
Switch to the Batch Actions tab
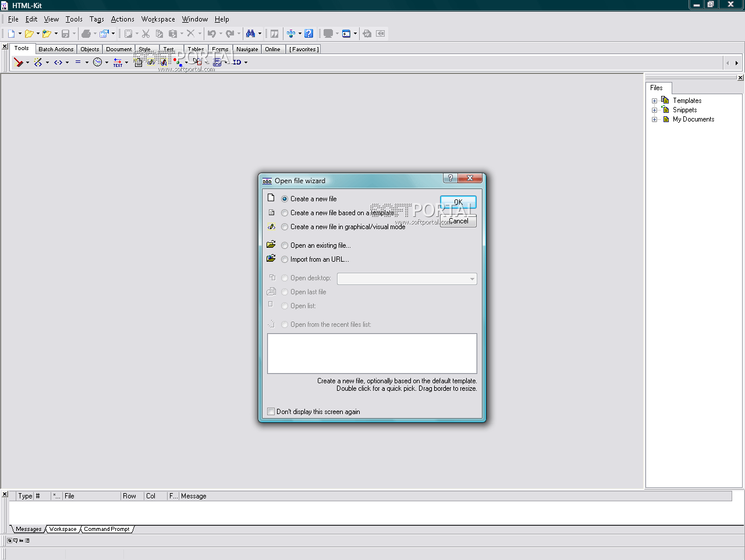pyautogui.click(x=56, y=49)
